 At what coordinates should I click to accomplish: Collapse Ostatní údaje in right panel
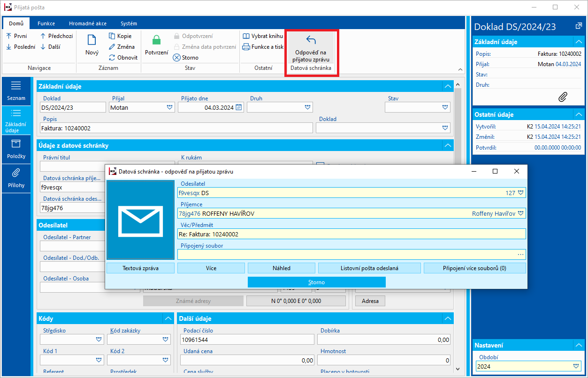[x=578, y=114]
